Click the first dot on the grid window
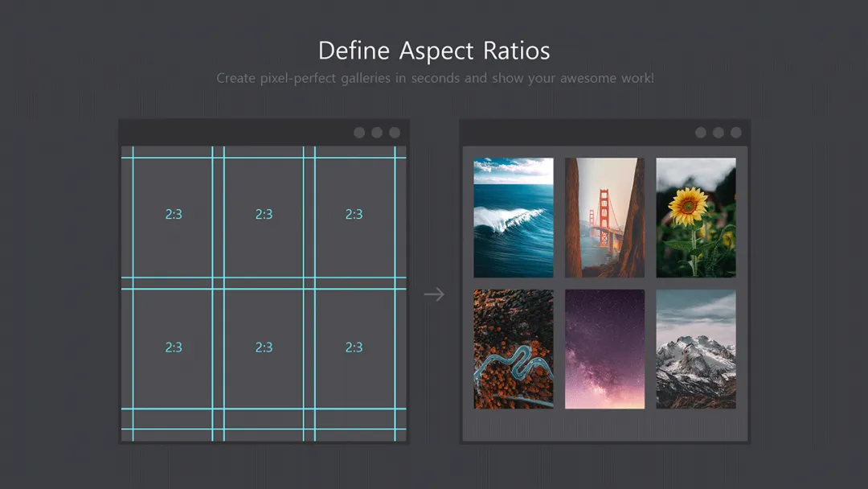 click(x=359, y=133)
